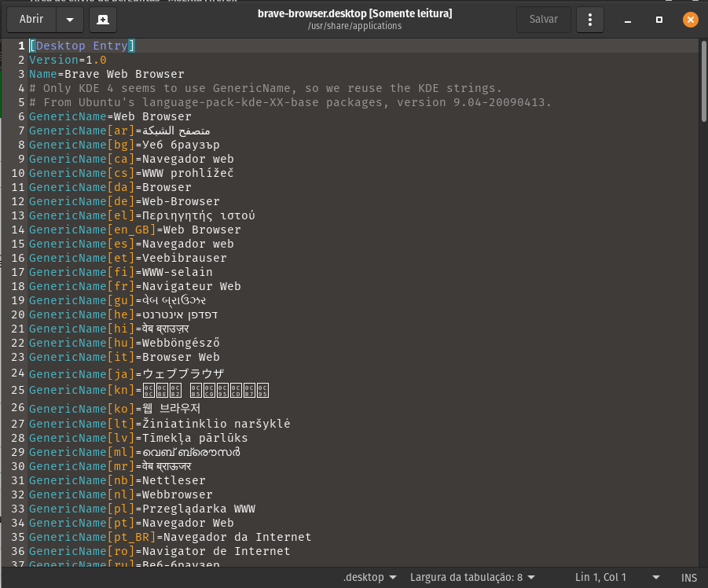708x588 pixels.
Task: Click the Name=Brave Web Browser line
Action: 107,74
